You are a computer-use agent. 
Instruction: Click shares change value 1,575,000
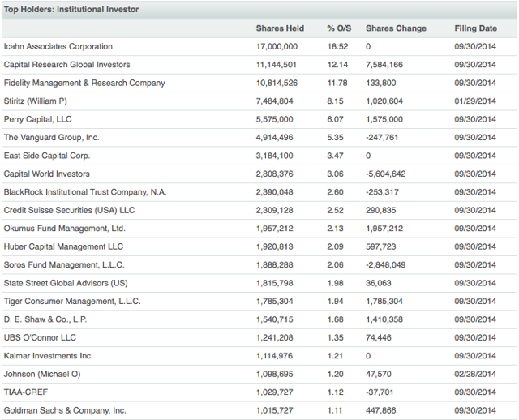[384, 119]
